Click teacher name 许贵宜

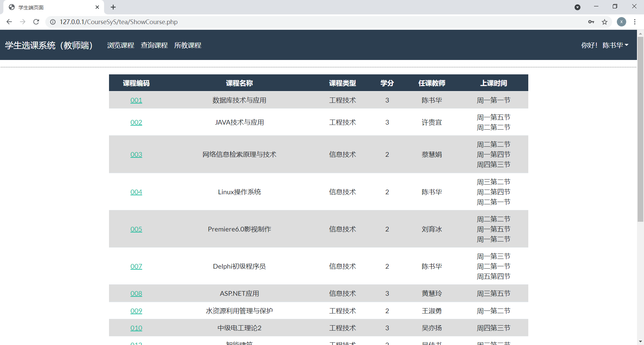coord(432,122)
